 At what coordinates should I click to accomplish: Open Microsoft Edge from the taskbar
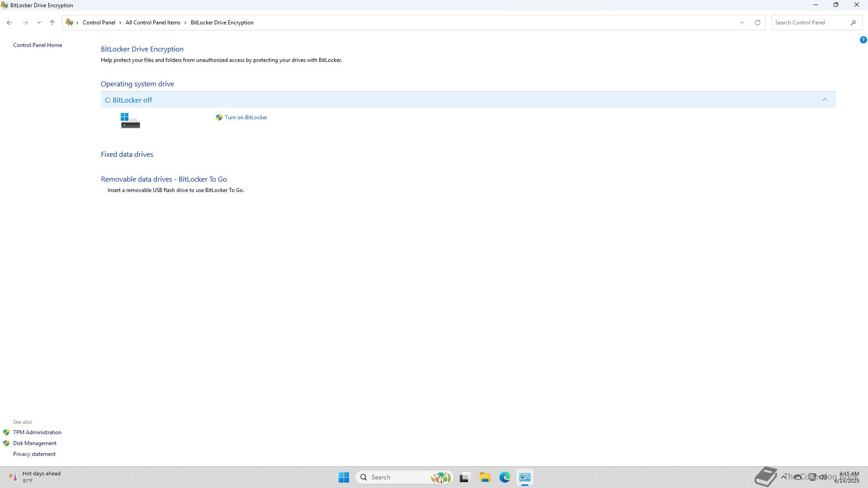(505, 477)
